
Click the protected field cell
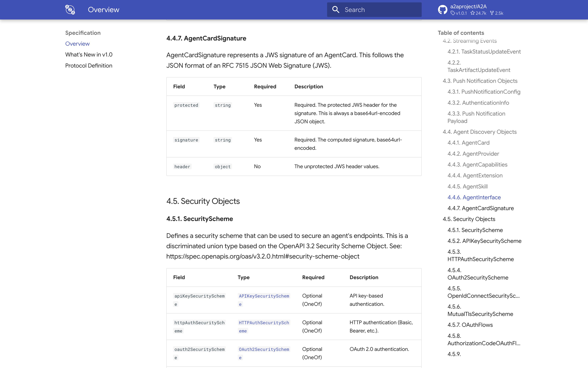click(186, 105)
